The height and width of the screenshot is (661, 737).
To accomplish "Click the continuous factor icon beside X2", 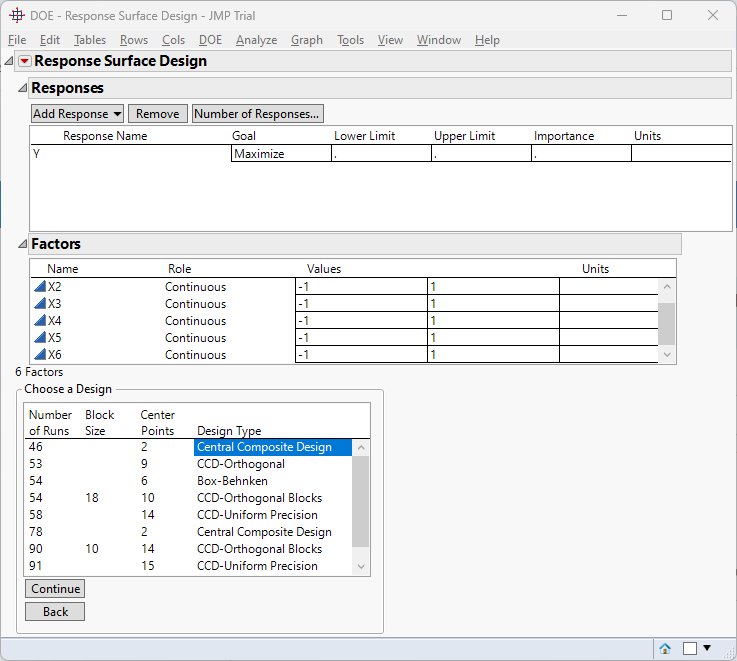I will [40, 286].
